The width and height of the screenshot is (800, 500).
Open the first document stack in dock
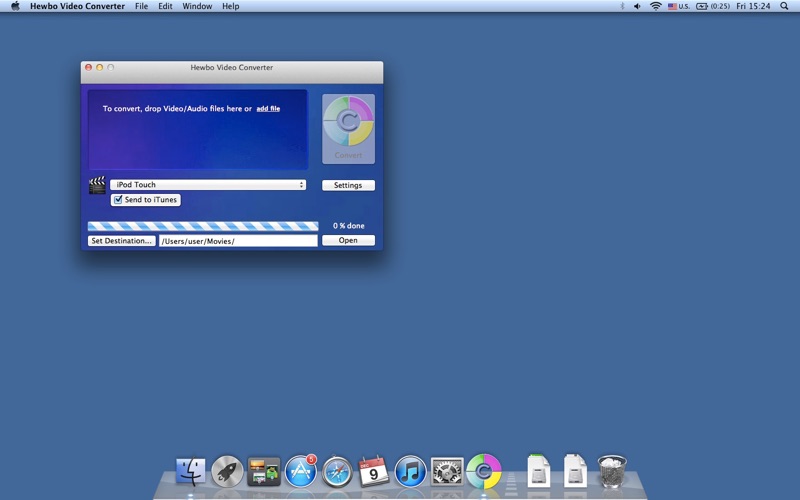[539, 471]
